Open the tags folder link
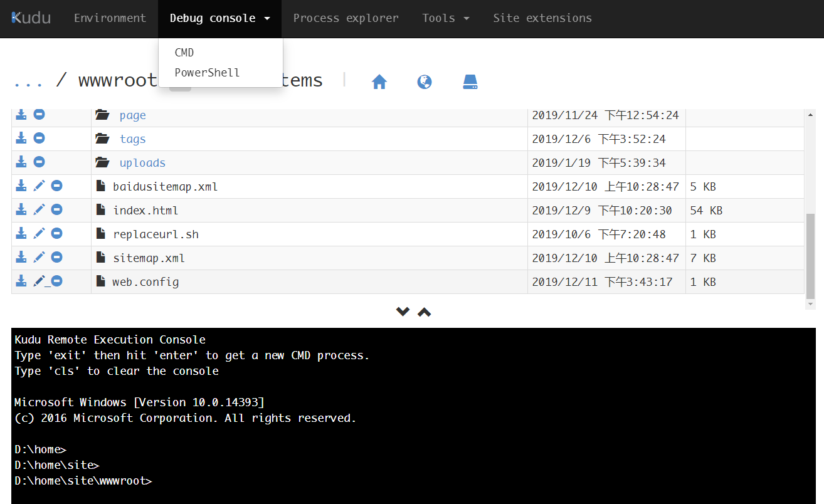824x504 pixels. [132, 139]
